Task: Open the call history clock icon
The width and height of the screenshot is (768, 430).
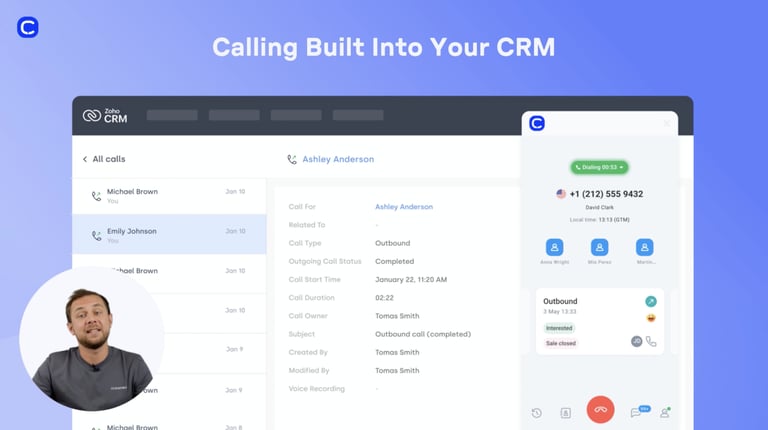Action: (x=537, y=413)
